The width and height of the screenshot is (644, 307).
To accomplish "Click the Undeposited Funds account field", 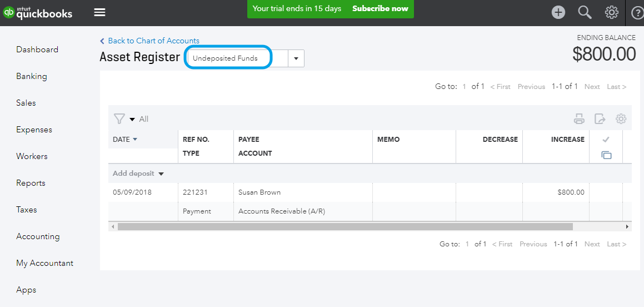I will point(238,58).
